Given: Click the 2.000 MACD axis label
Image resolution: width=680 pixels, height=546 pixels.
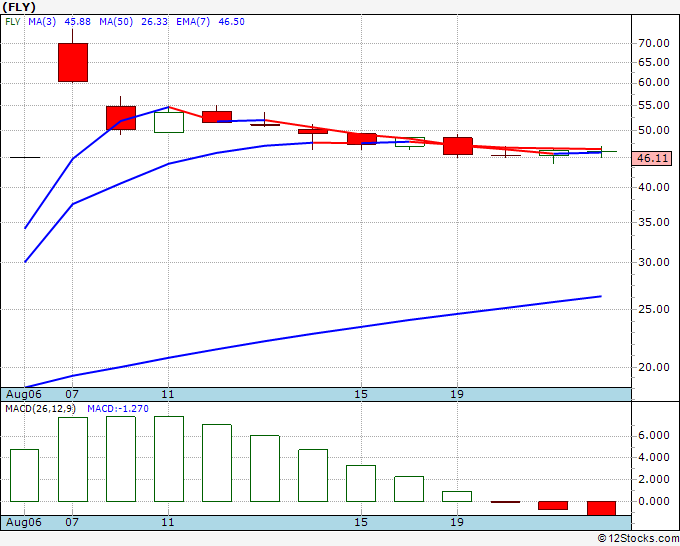Looking at the screenshot, I should (x=654, y=479).
